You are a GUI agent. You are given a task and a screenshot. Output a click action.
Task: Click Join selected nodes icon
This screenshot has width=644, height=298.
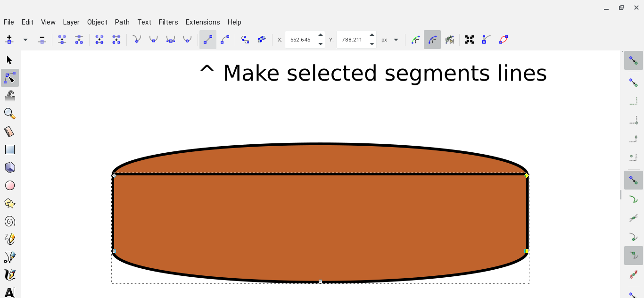[x=62, y=40]
